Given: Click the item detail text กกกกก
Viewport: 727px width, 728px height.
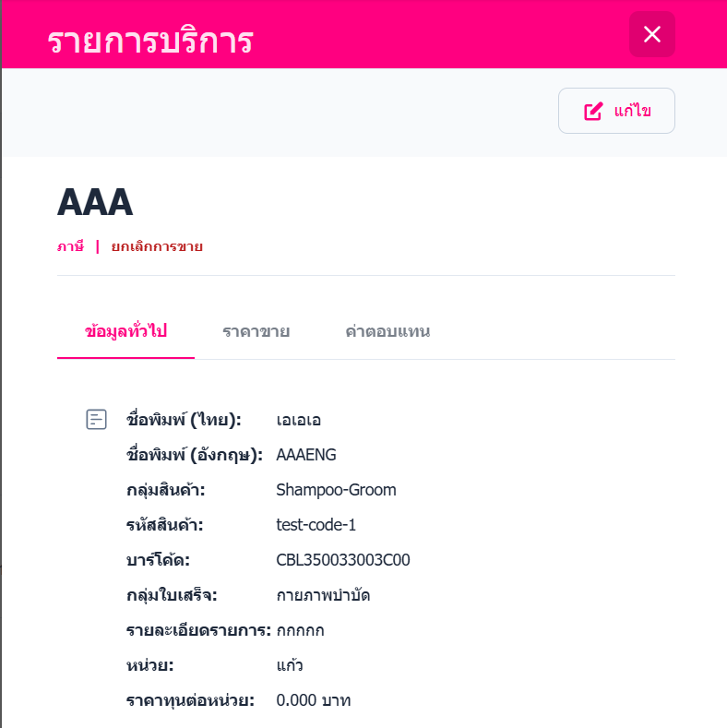Looking at the screenshot, I should click(301, 630).
